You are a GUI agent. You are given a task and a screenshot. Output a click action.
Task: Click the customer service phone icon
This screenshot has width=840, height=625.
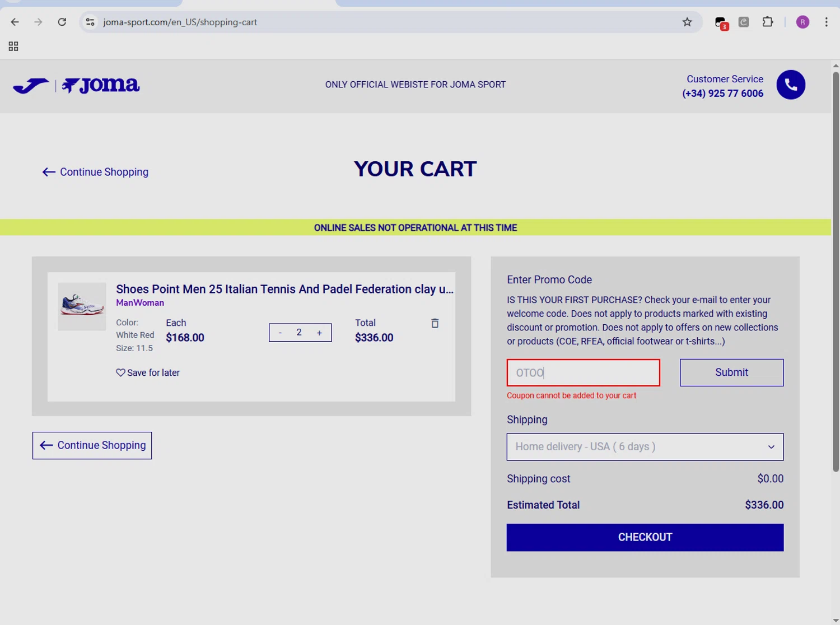point(791,85)
